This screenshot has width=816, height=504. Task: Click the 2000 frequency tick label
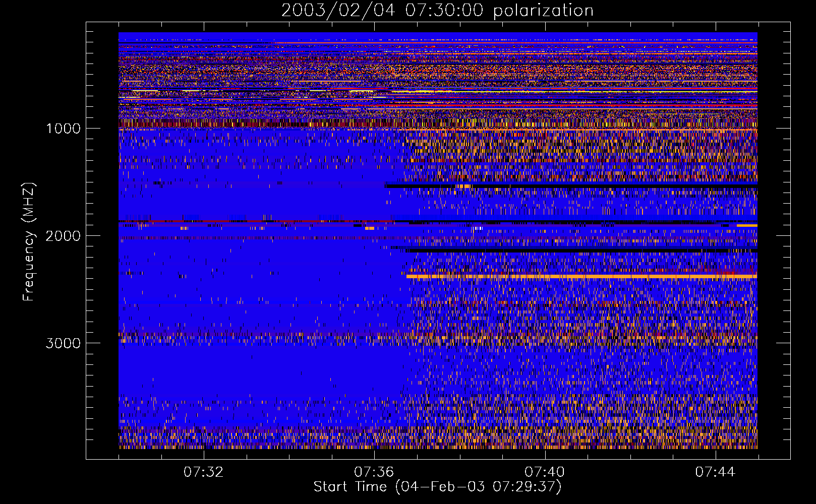click(63, 236)
